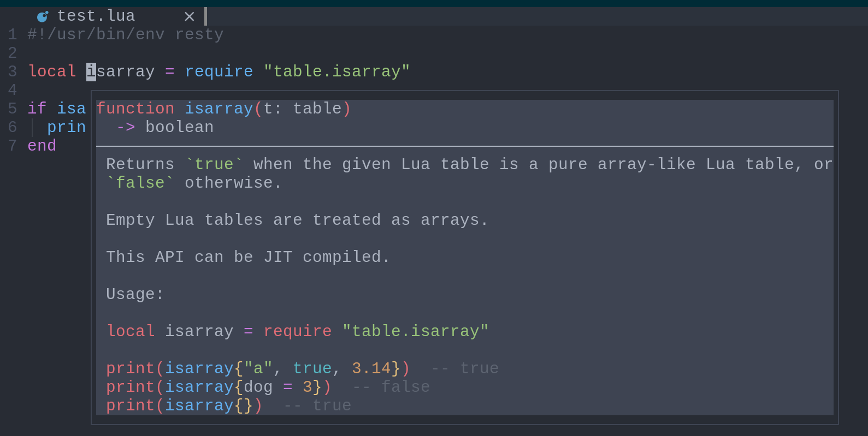Click "This API can be JIT compiled."
The width and height of the screenshot is (868, 436).
(x=248, y=257)
